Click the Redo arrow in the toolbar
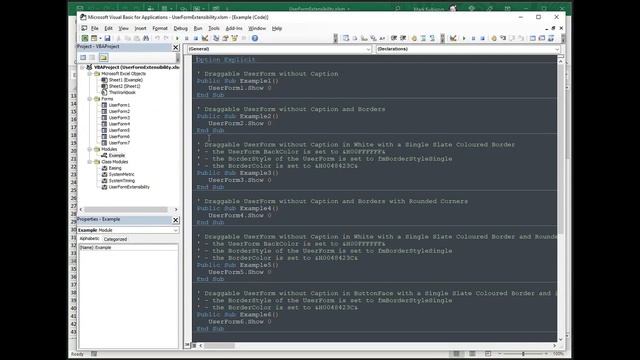 (x=166, y=38)
